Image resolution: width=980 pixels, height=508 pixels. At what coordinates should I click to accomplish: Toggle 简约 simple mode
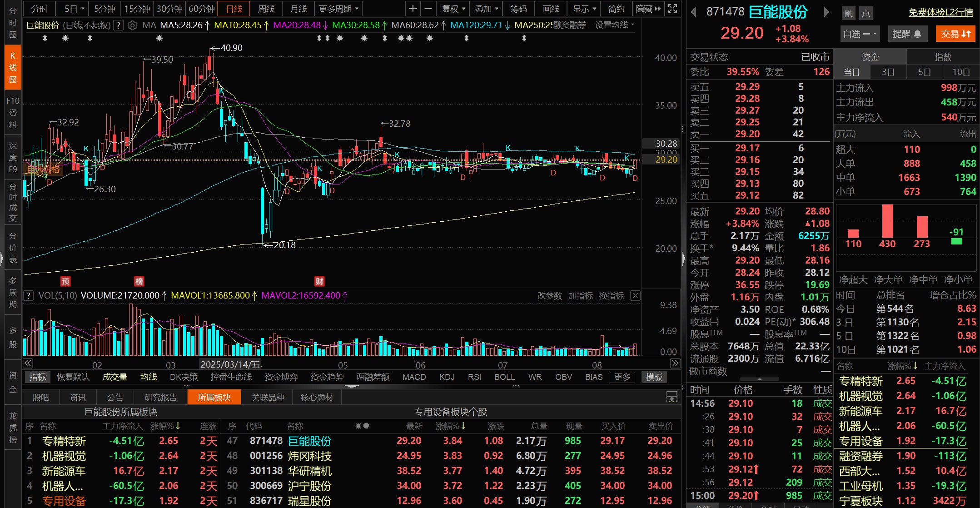(617, 9)
